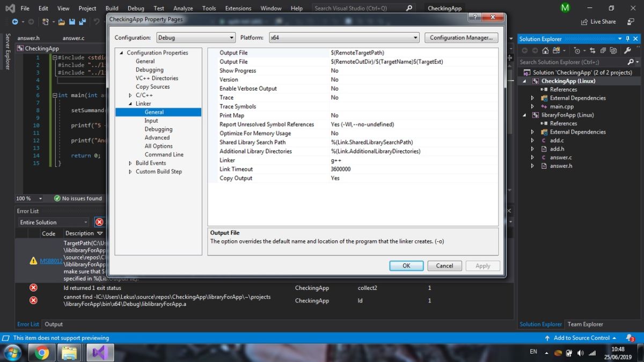Expand the main.cpp node in Solution Explorer
Image resolution: width=644 pixels, height=362 pixels.
click(532, 107)
